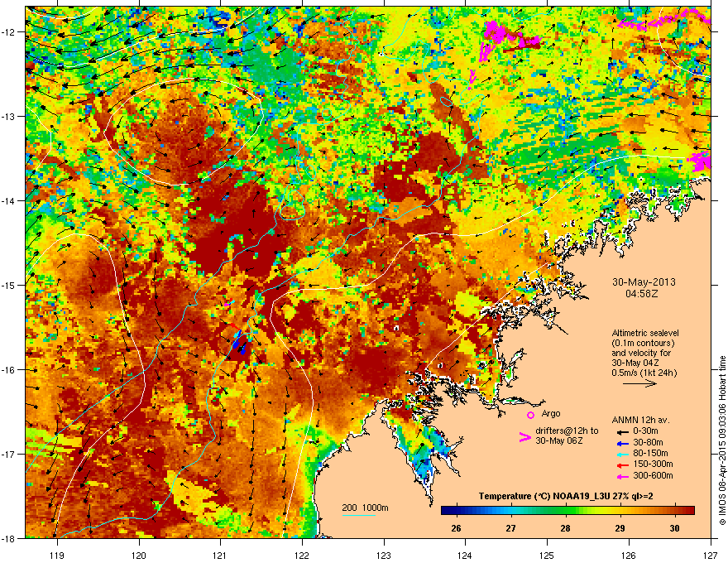Click the 0.5m/s velocity scale arrow
This screenshot has width=728, height=563.
pos(639,383)
